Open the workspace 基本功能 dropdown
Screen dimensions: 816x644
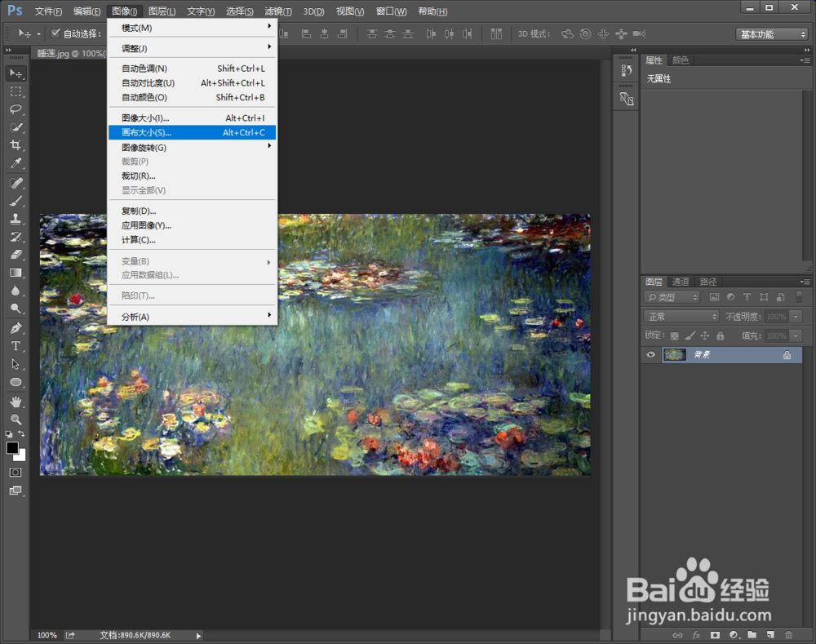point(772,34)
